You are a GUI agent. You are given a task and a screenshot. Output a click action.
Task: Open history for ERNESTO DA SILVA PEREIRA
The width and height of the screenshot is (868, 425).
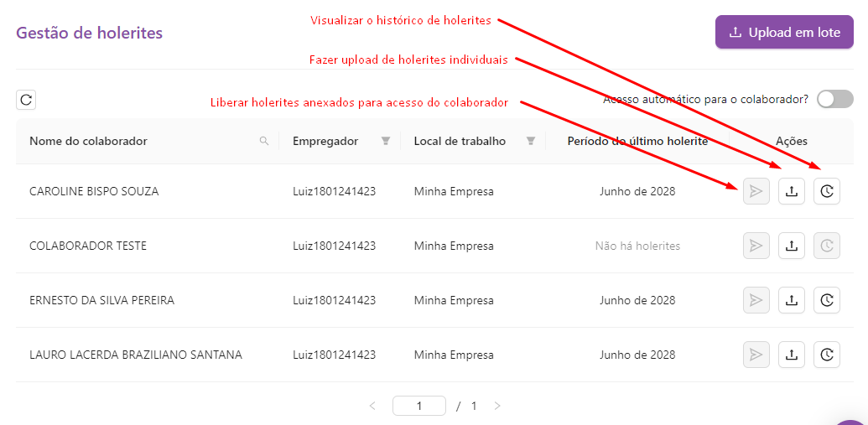pyautogui.click(x=827, y=300)
